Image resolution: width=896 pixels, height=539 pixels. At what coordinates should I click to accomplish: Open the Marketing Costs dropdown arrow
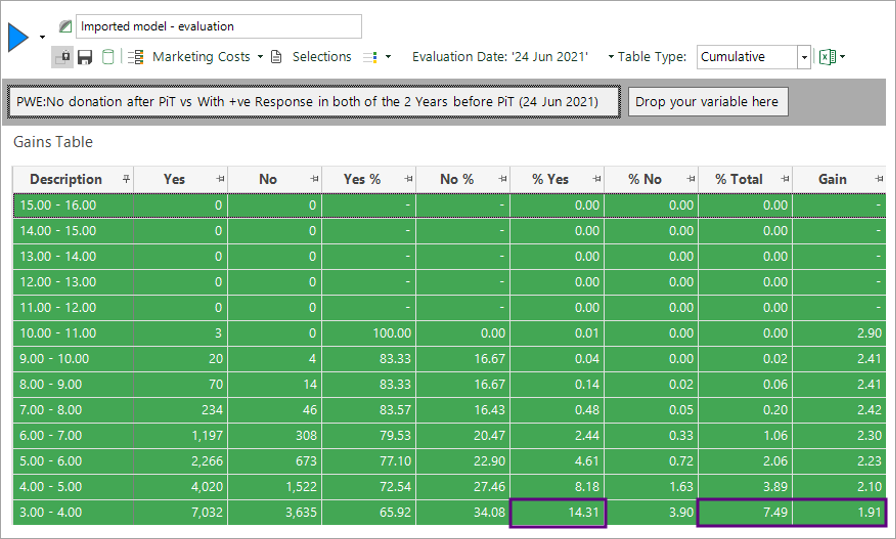click(x=260, y=57)
